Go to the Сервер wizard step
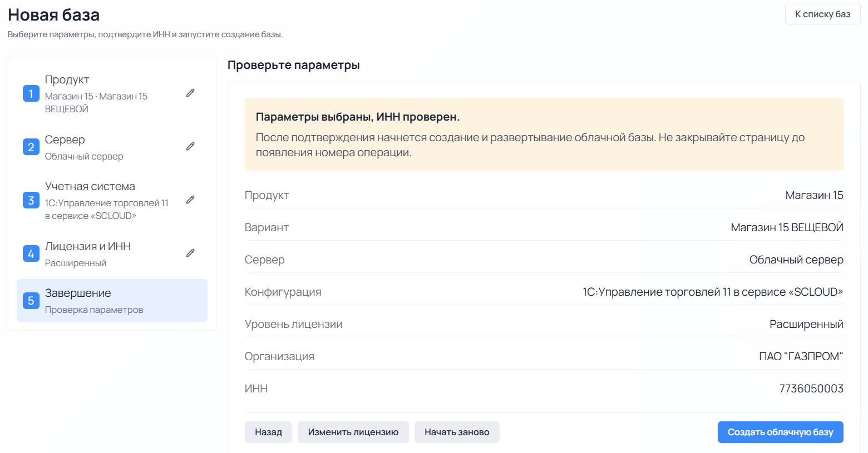This screenshot has height=453, width=868. (x=112, y=147)
